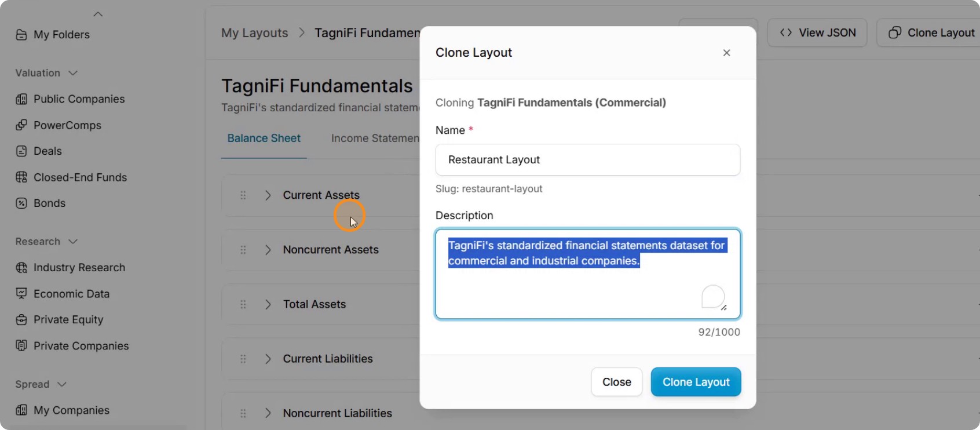This screenshot has width=980, height=430.
Task: Collapse the Research sidebar section
Action: click(73, 242)
